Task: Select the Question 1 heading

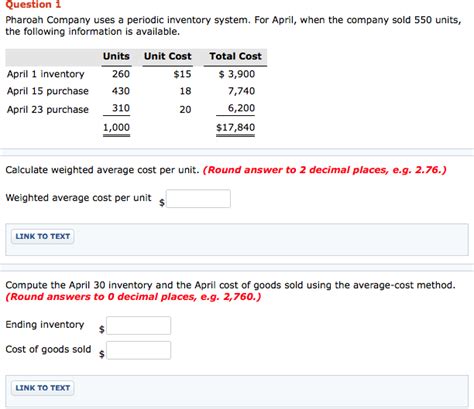Action: 33,5
